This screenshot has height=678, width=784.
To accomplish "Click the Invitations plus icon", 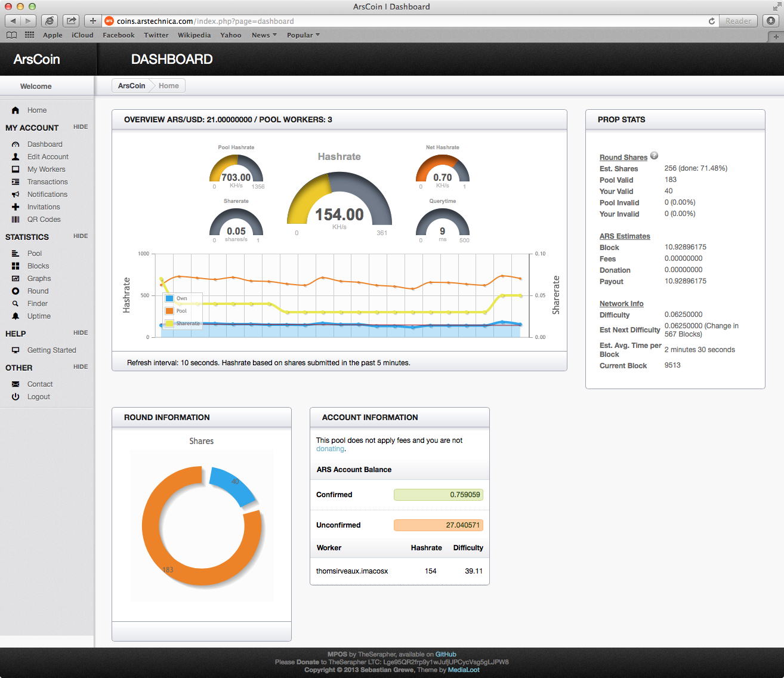I will coord(16,207).
